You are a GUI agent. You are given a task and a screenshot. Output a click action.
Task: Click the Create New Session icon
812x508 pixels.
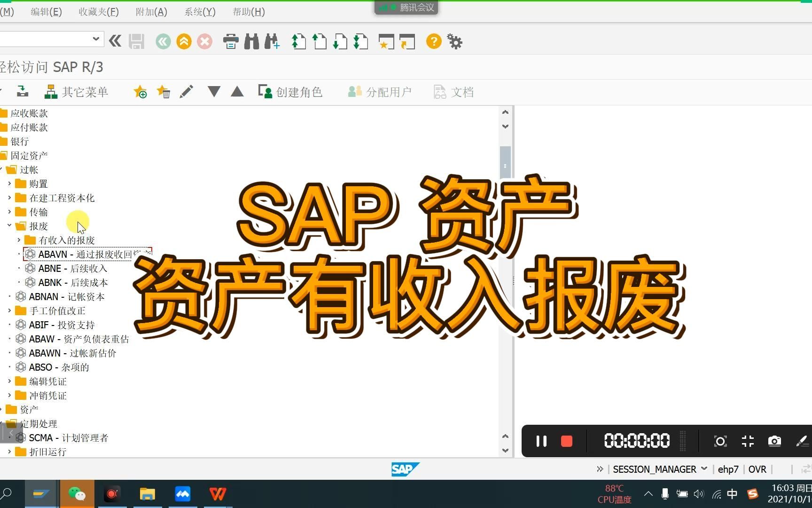[x=386, y=41]
